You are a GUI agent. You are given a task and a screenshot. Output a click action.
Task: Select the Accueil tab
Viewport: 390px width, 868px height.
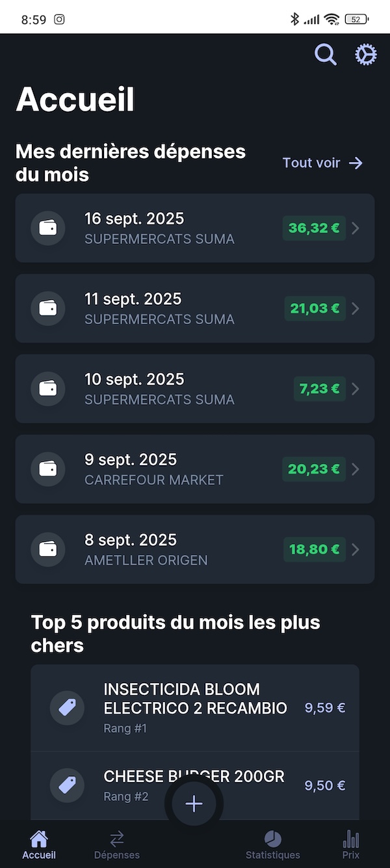39,845
